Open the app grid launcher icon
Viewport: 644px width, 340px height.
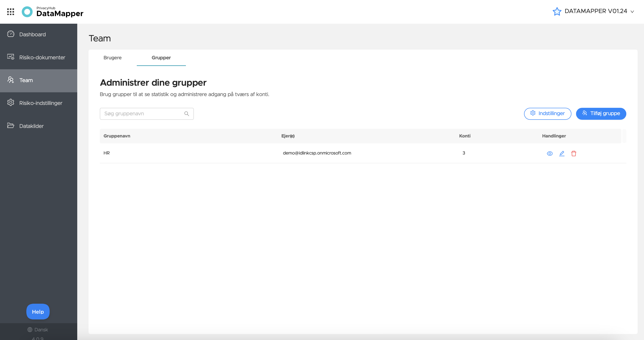(10, 12)
